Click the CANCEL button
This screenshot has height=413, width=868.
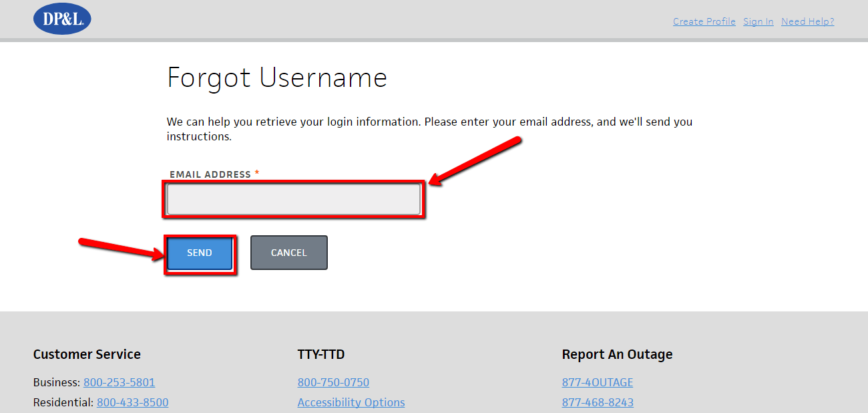[288, 253]
